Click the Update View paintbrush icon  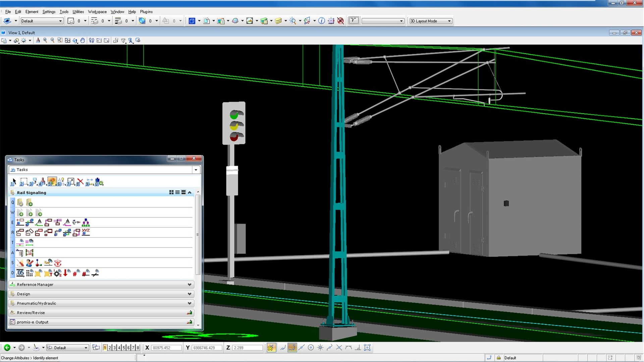tap(38, 40)
